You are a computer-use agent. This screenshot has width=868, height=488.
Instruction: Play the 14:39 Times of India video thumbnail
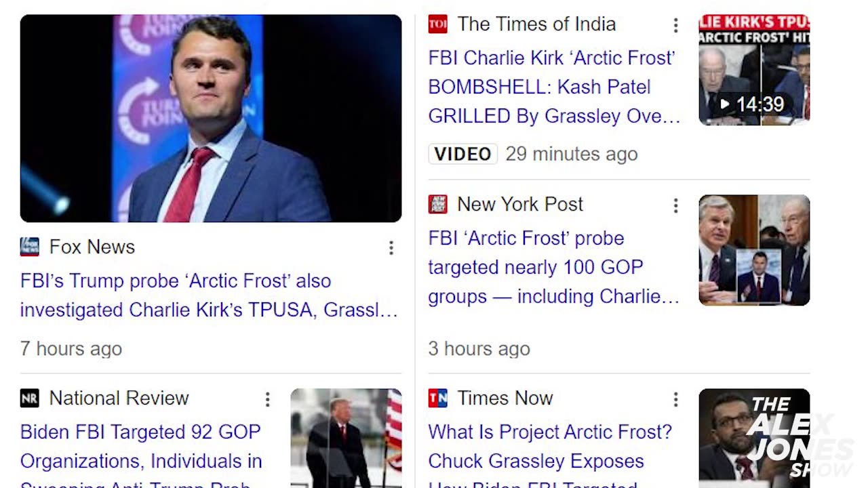point(754,70)
